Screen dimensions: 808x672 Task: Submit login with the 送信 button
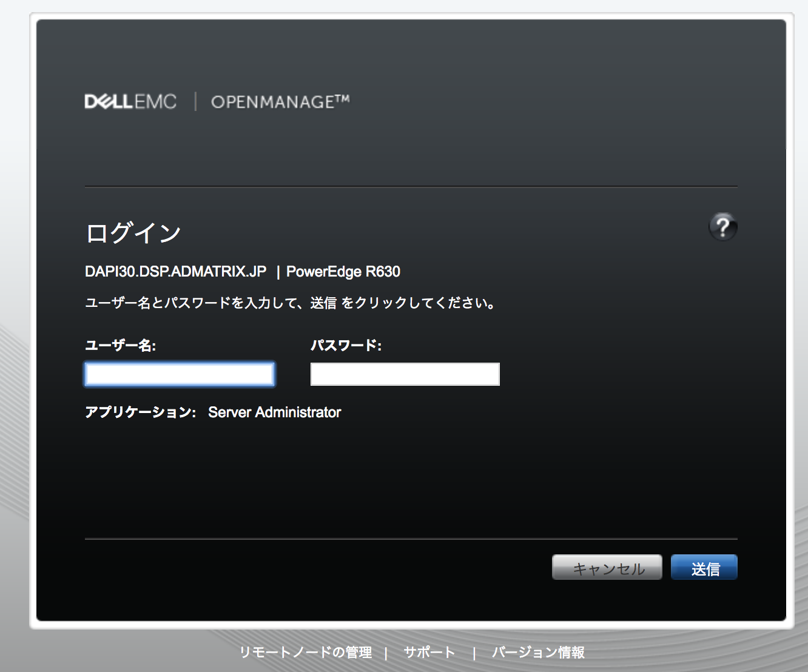(x=704, y=568)
